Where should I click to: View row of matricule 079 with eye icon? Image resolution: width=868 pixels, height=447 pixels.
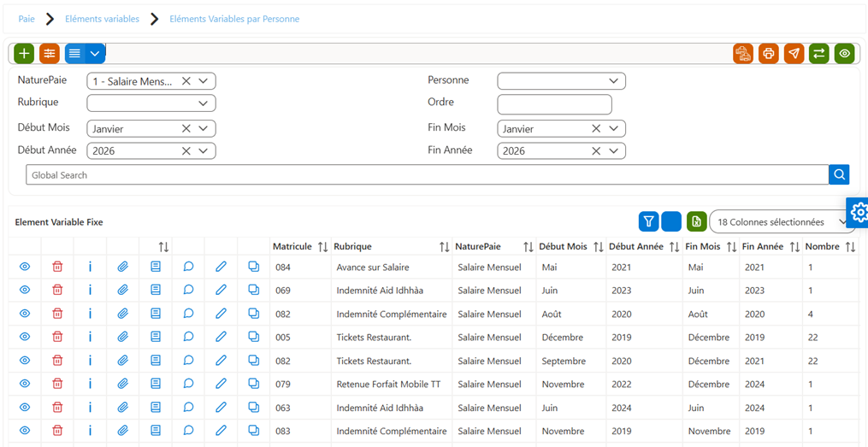tap(24, 383)
